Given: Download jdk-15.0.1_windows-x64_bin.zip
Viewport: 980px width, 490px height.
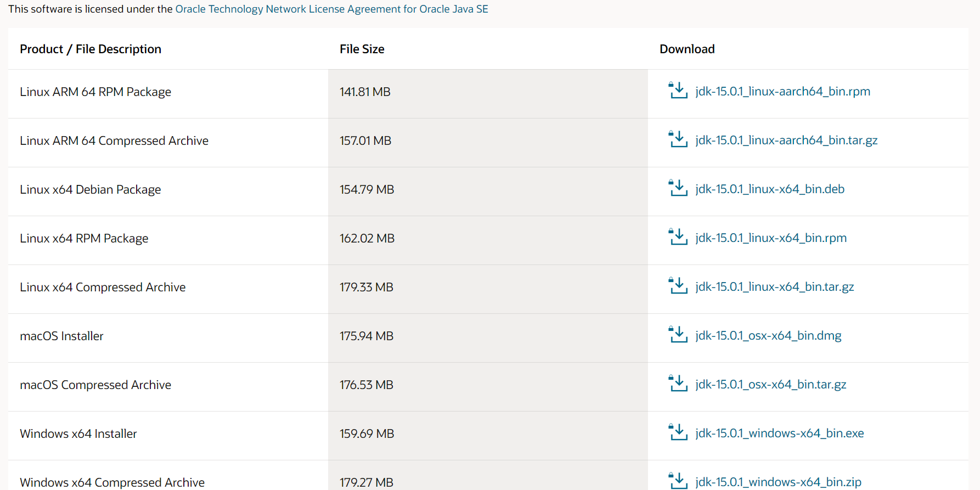Looking at the screenshot, I should (x=778, y=482).
